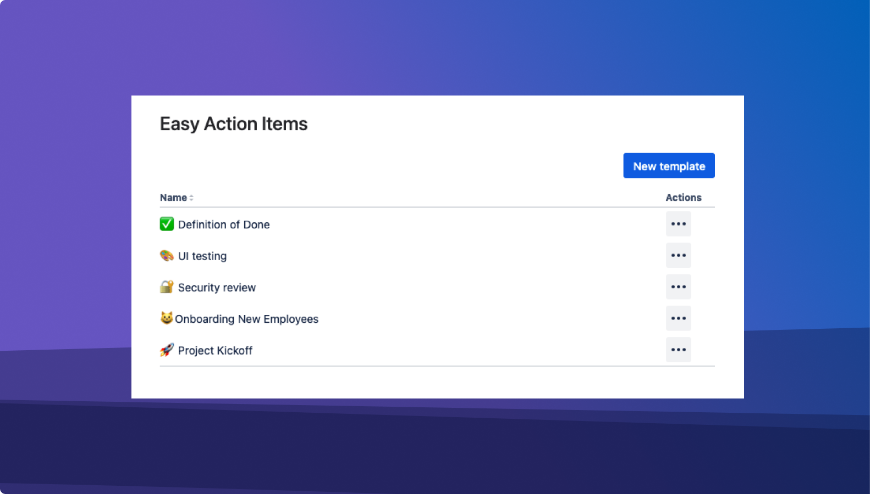Image resolution: width=870 pixels, height=494 pixels.
Task: Click the sort arrows beside Name
Action: [x=192, y=198]
